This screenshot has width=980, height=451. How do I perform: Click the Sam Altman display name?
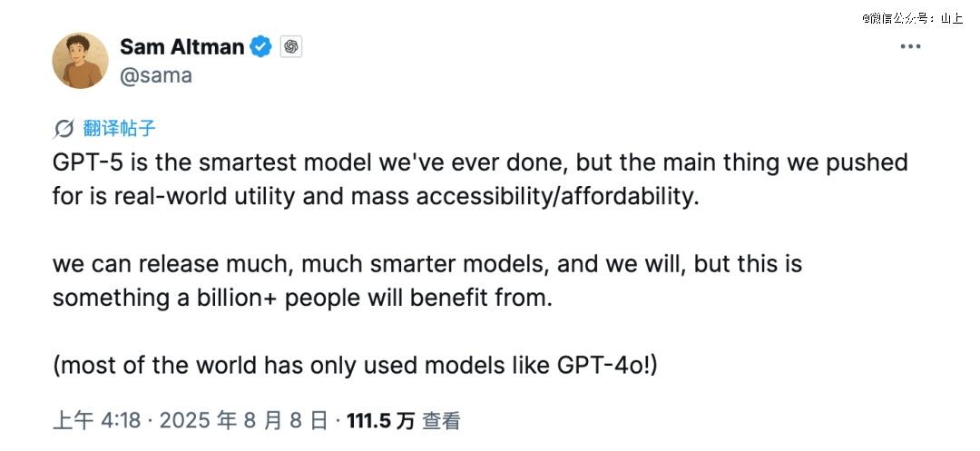tap(181, 46)
